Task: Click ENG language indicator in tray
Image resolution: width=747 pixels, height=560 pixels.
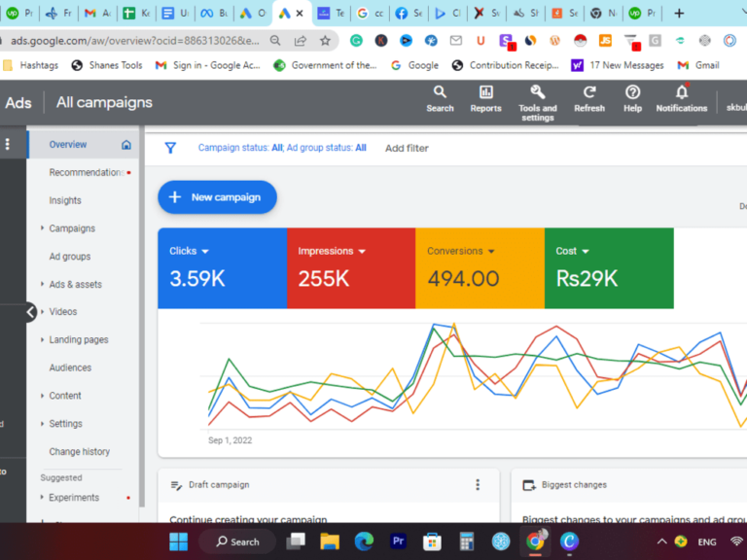Action: [707, 542]
